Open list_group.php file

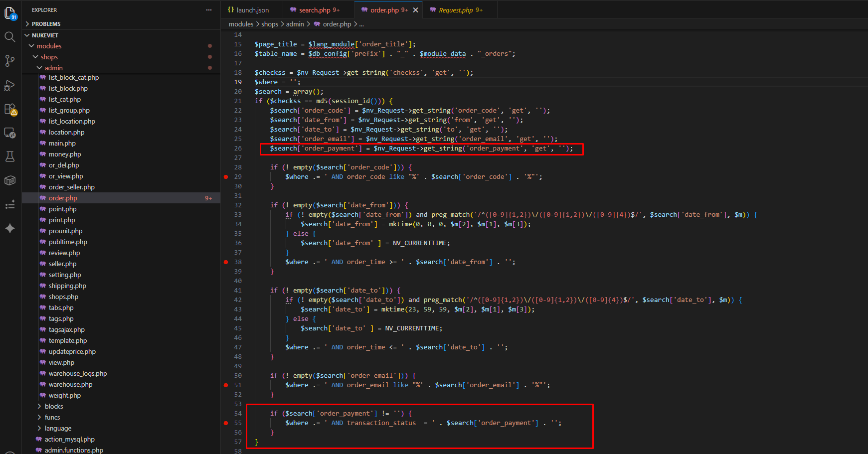[x=69, y=111]
